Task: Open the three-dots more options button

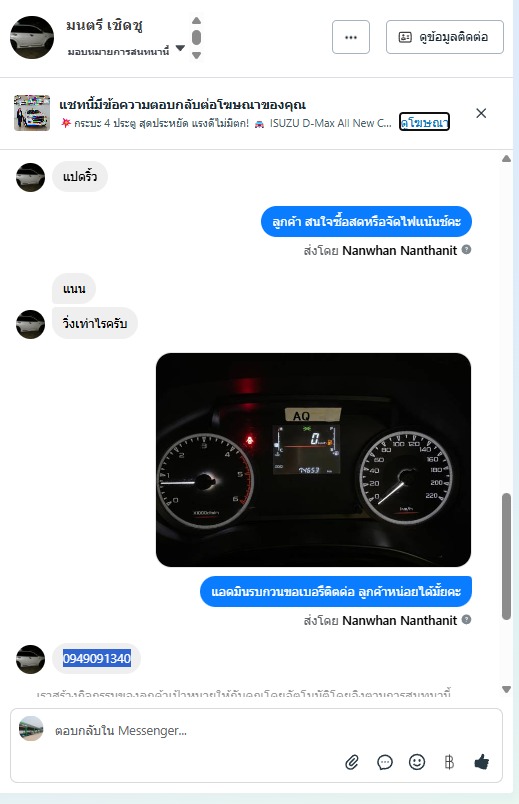Action: pyautogui.click(x=351, y=37)
